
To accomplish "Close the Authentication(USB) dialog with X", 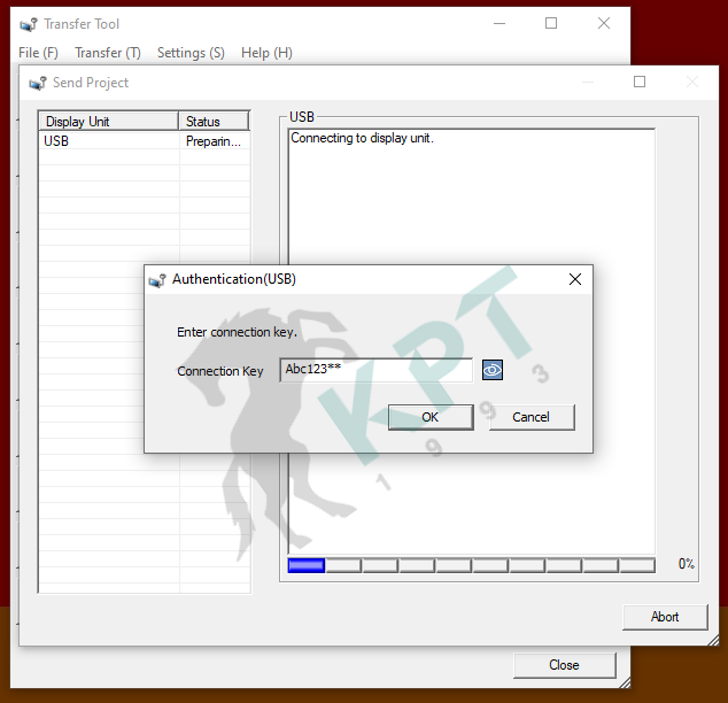I will (x=575, y=279).
